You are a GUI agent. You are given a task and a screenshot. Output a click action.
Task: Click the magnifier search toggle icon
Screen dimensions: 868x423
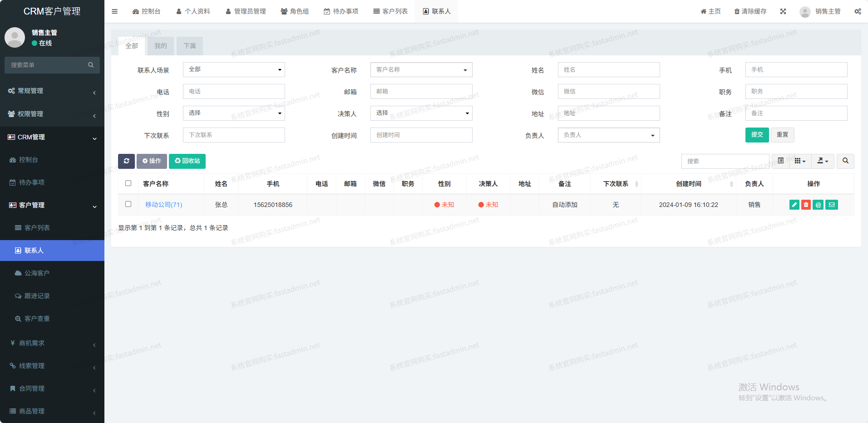pos(845,161)
